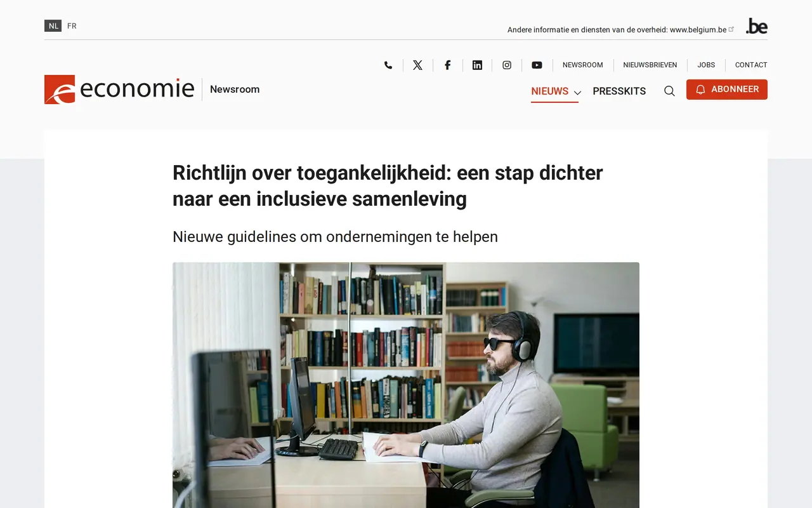This screenshot has width=812, height=508.
Task: Switch language to FR
Action: [72, 26]
